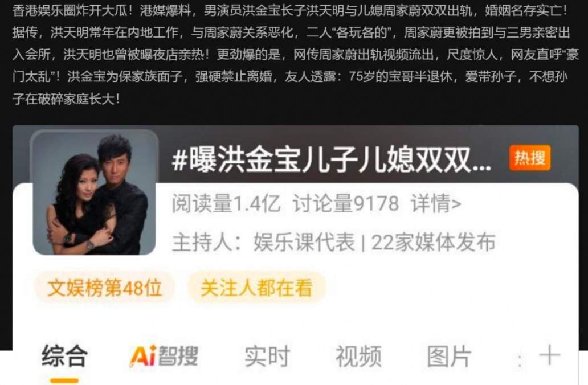Show the 22家媒体发布 media list
Image resolution: width=588 pixels, height=385 pixels.
433,242
